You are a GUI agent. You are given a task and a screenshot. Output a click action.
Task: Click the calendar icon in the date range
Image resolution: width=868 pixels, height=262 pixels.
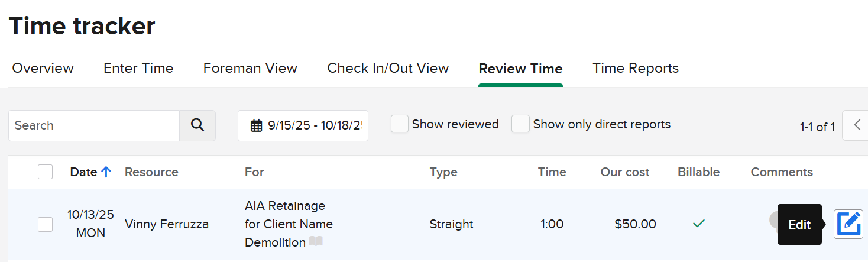point(256,125)
